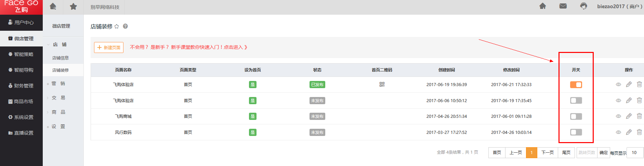
Task: Click the star favorites icon in top bar
Action: tap(73, 7)
